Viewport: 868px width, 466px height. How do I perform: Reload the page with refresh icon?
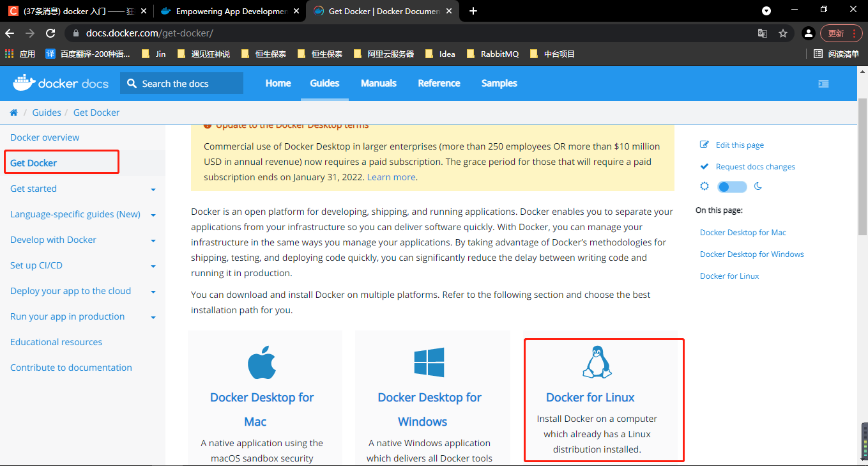point(50,33)
